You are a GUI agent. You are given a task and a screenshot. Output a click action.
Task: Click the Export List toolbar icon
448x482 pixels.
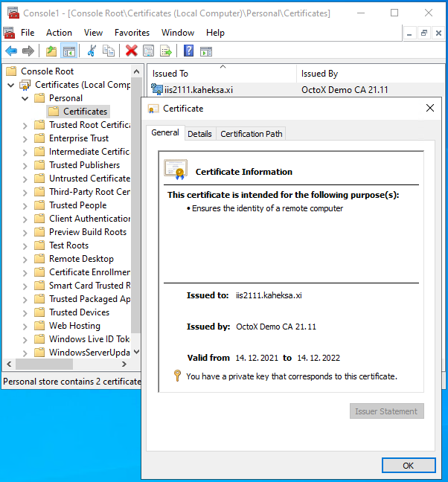point(166,51)
